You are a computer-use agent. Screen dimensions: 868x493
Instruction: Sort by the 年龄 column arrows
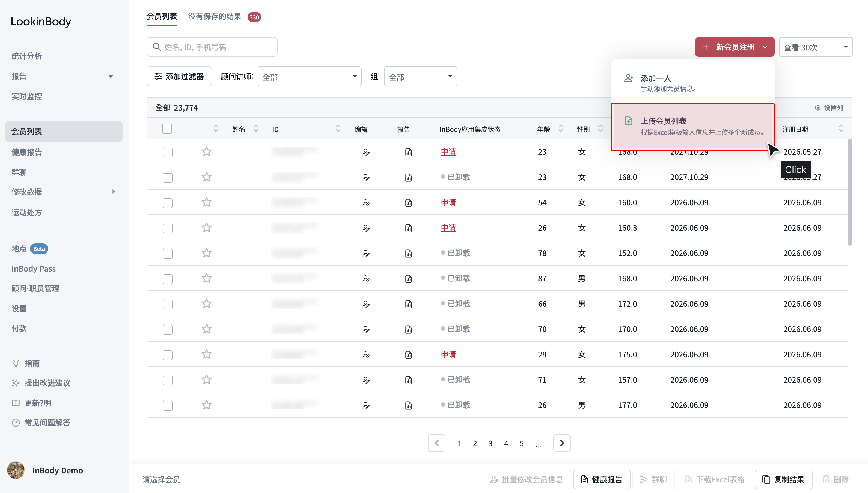point(561,129)
